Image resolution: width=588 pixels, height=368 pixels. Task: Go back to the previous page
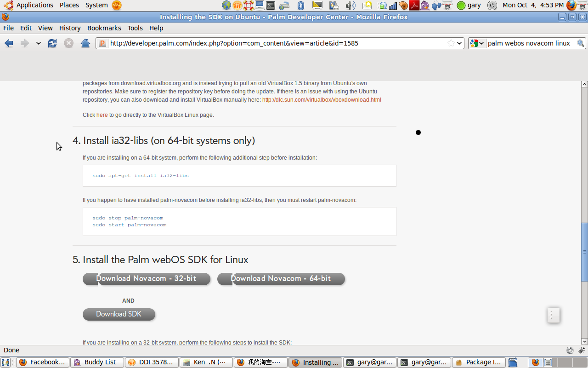coord(9,43)
